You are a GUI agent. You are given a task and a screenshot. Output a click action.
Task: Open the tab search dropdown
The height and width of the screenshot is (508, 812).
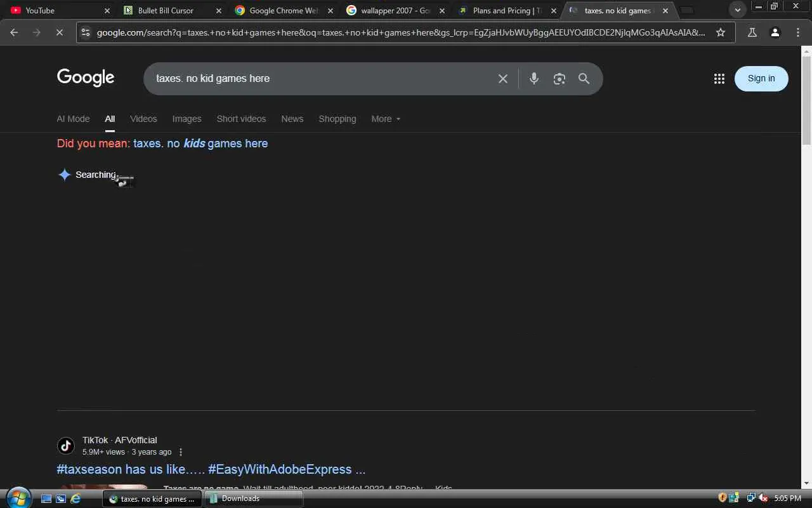coord(737,10)
